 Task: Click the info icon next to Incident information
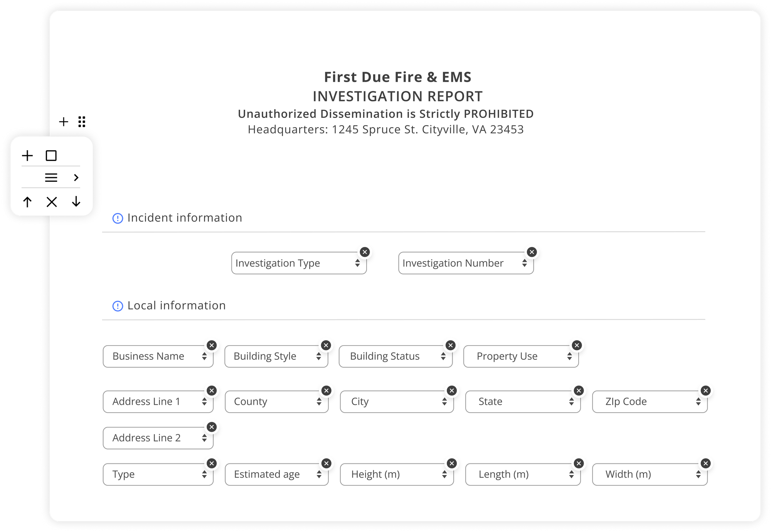pos(118,218)
